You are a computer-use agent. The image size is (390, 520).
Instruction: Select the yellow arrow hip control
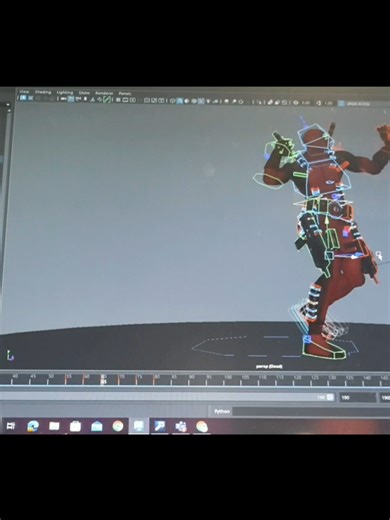pyautogui.click(x=327, y=221)
